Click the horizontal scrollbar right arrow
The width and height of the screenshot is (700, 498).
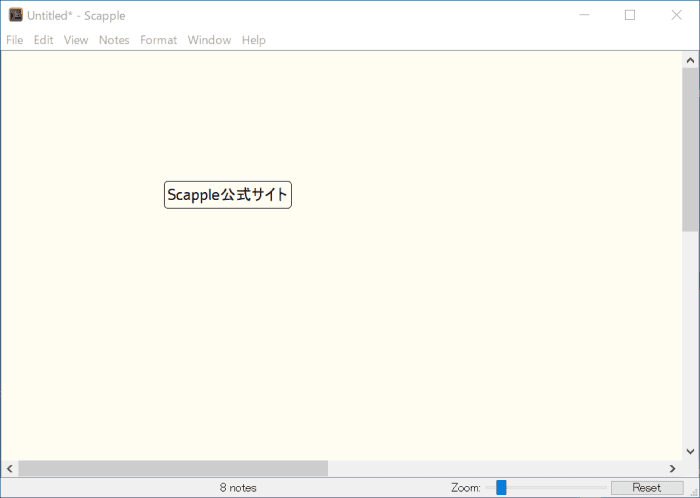tap(672, 468)
